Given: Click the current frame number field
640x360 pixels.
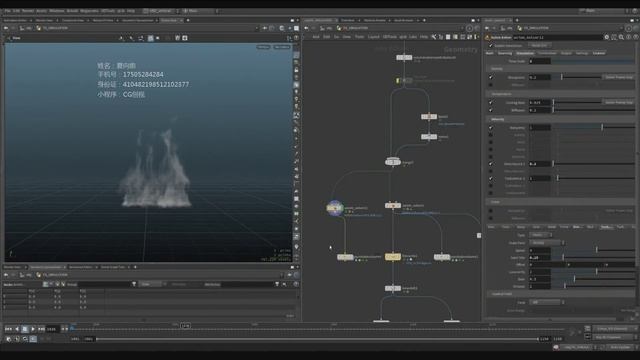Looking at the screenshot, I should pyautogui.click(x=52, y=329).
